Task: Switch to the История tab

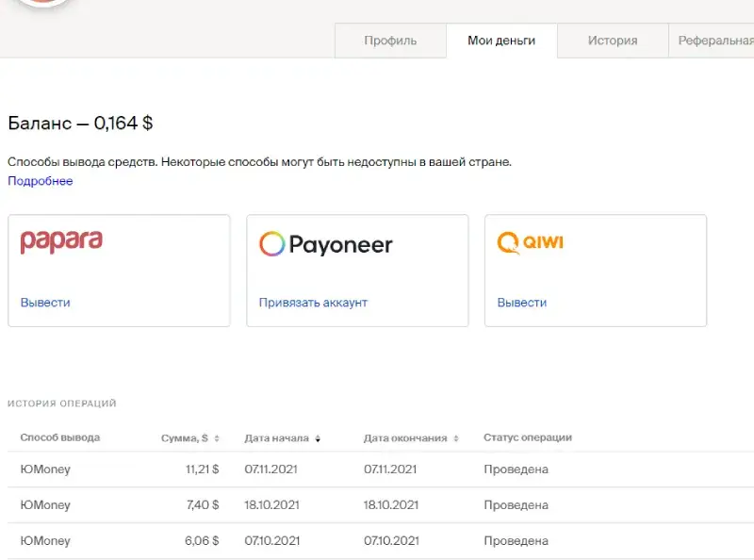Action: coord(613,41)
